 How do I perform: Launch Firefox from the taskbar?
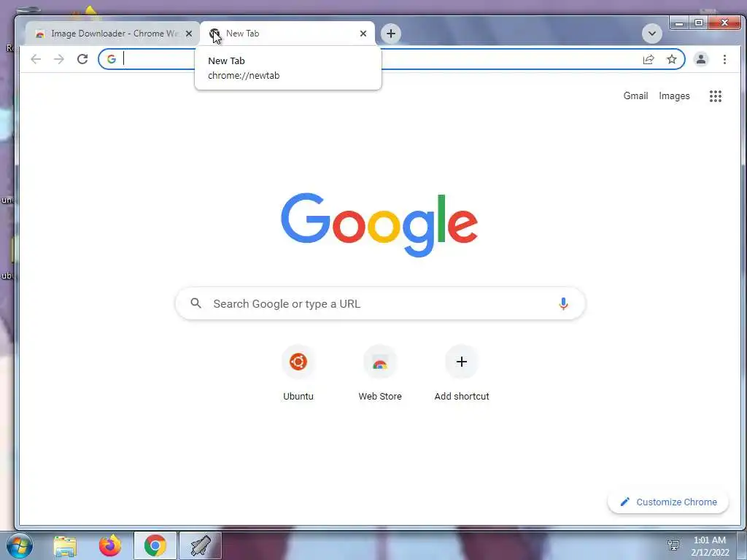pyautogui.click(x=110, y=545)
